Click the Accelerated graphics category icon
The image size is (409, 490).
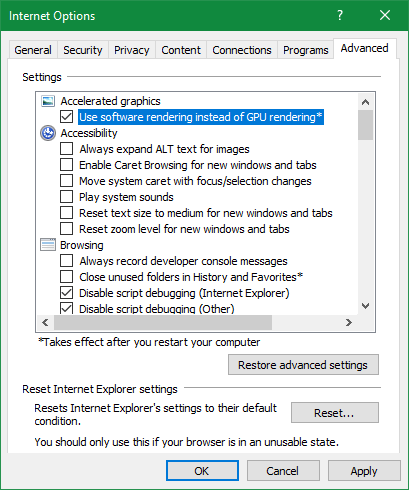(x=48, y=101)
